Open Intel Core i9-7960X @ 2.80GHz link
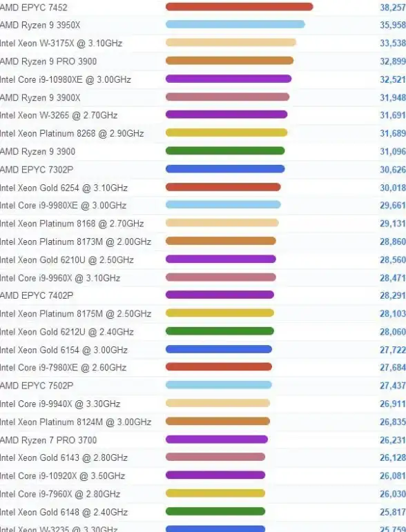The height and width of the screenshot is (532, 406). pyautogui.click(x=60, y=494)
